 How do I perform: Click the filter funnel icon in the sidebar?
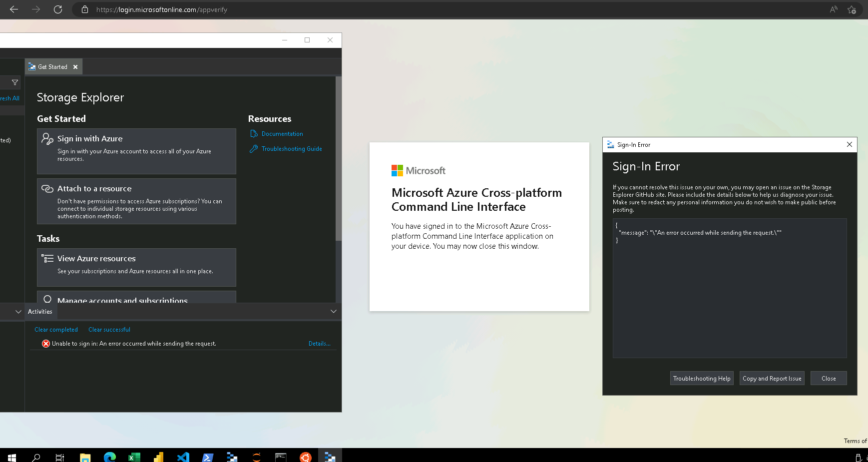click(x=15, y=82)
